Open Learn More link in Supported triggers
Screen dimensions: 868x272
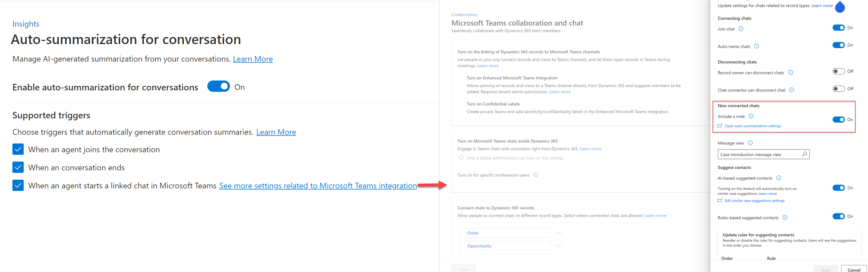(276, 132)
